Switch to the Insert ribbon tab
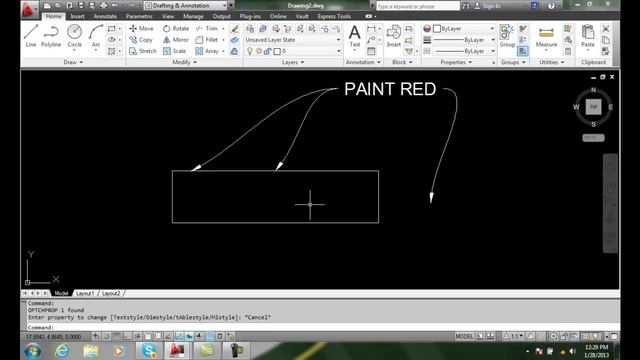This screenshot has height=360, width=640. pos(77,16)
